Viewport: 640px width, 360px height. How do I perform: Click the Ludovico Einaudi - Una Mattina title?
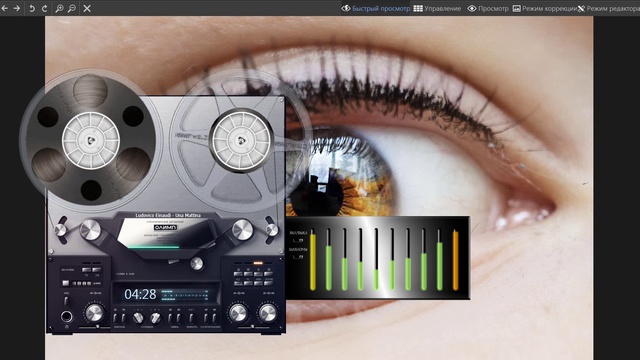[168, 215]
